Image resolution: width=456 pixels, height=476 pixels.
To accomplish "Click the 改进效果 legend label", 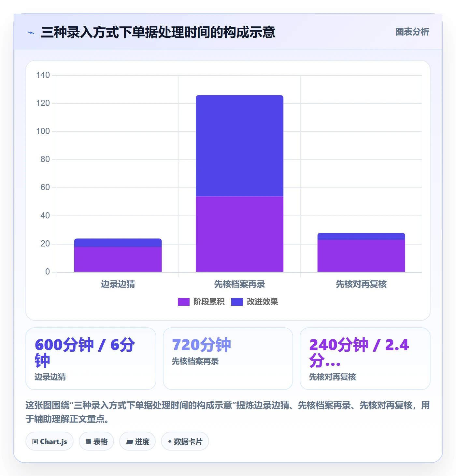I will [x=262, y=302].
